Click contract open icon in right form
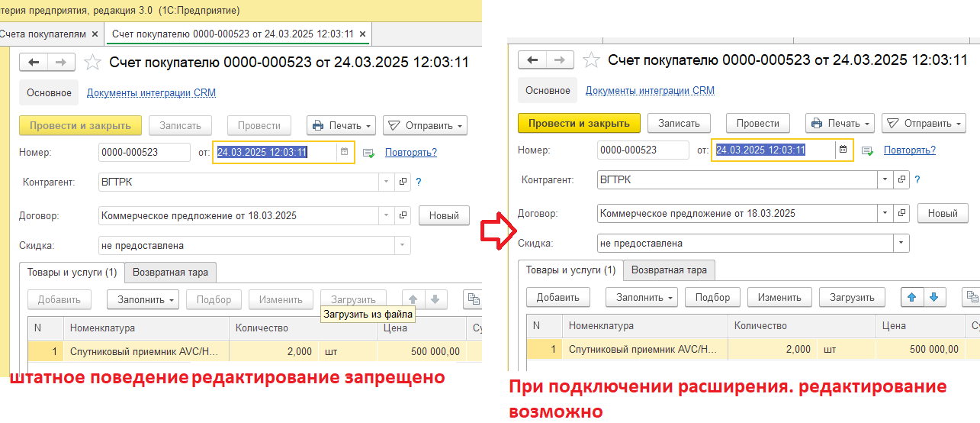Viewport: 980px width, 423px height. pos(901,213)
